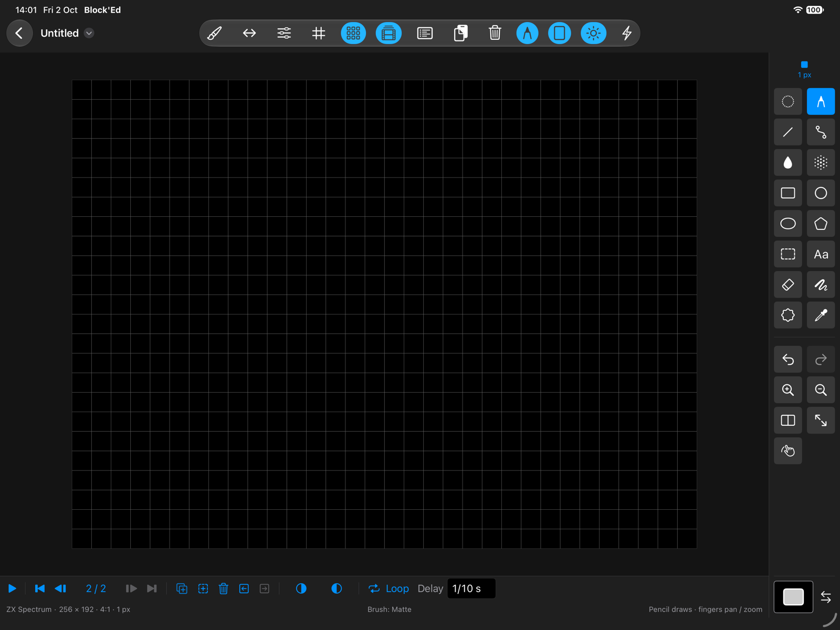Image resolution: width=840 pixels, height=630 pixels.
Task: Toggle the pencil mode toolbar button
Action: point(527,33)
